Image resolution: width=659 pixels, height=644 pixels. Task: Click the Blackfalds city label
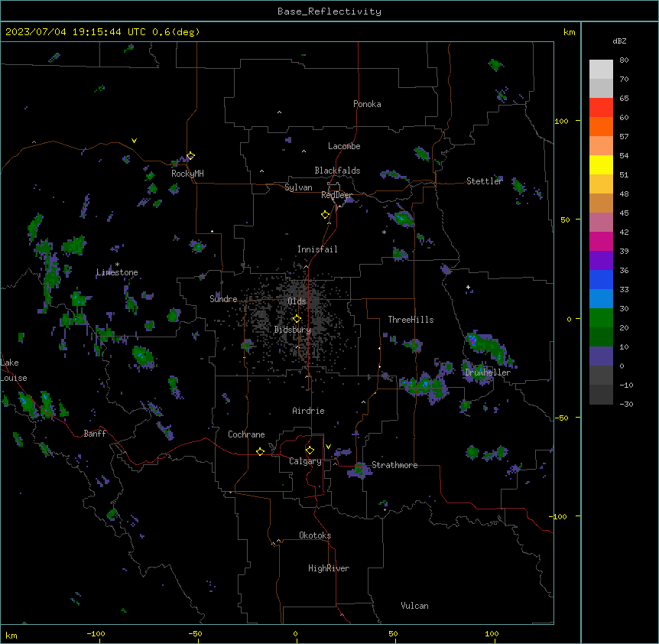click(x=337, y=171)
